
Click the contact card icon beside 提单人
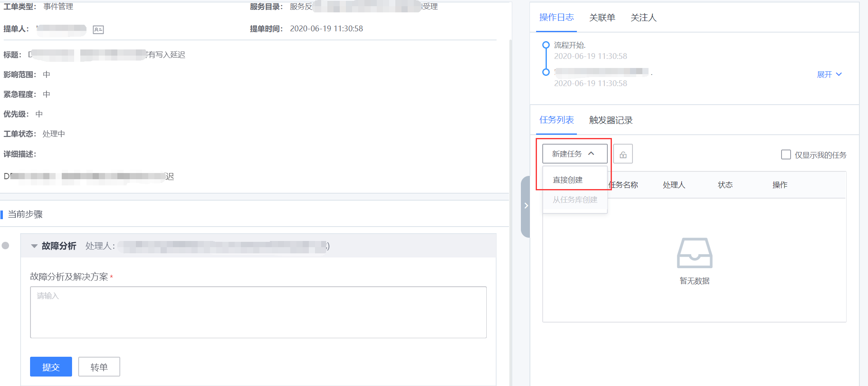(98, 30)
